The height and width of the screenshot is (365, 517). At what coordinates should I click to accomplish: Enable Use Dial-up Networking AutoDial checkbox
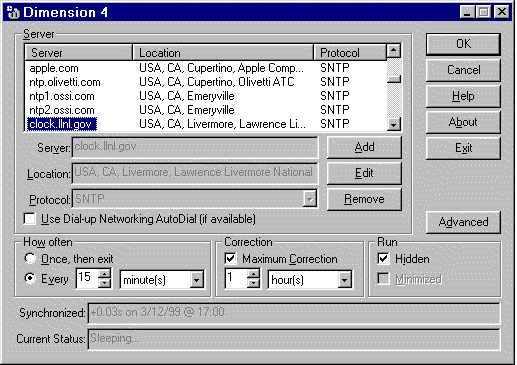(x=30, y=219)
